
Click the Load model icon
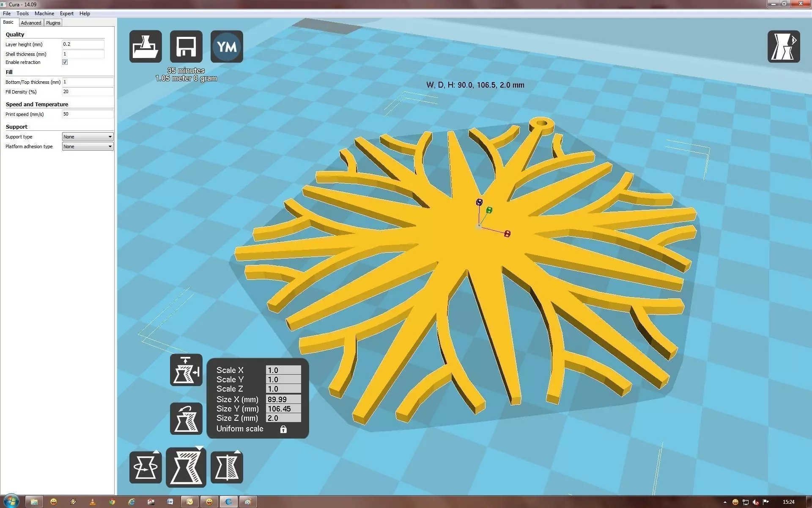(x=145, y=47)
